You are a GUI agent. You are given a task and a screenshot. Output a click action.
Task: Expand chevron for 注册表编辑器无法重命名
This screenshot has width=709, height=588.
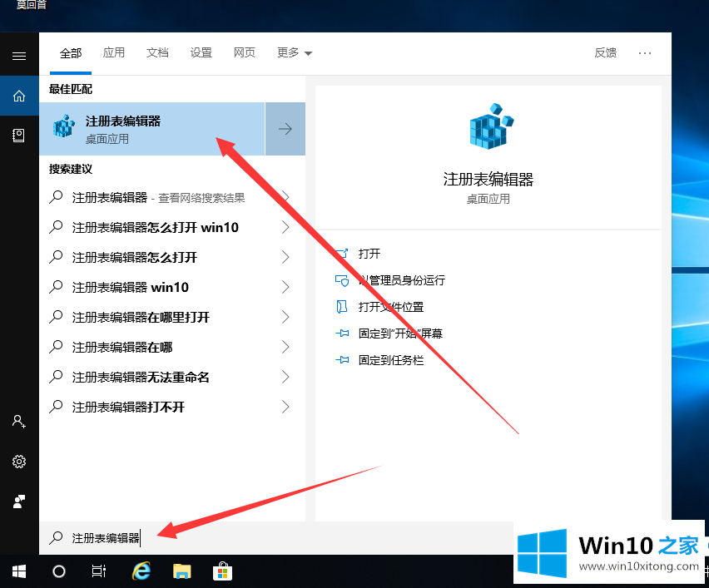285,377
